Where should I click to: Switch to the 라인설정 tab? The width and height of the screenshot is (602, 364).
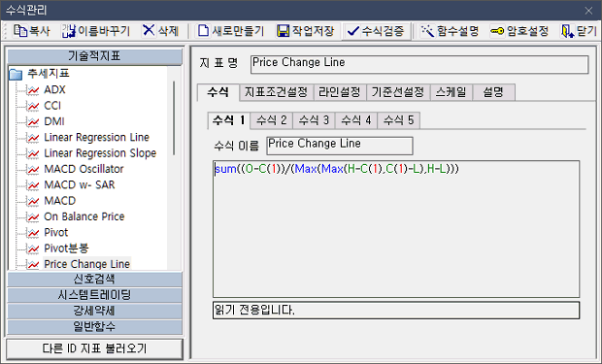[x=340, y=92]
